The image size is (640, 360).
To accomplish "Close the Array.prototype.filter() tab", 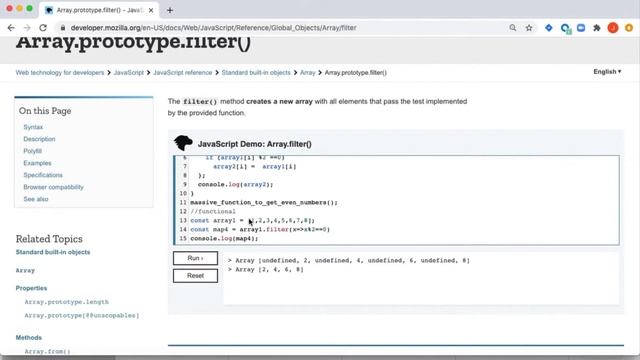I will coord(151,10).
